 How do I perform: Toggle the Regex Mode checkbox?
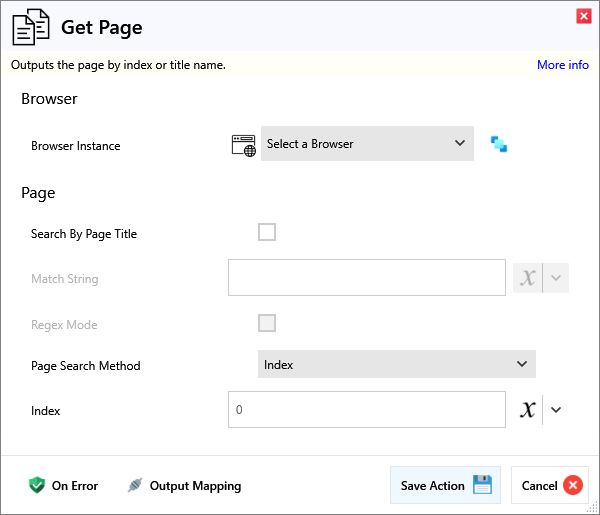[x=267, y=323]
